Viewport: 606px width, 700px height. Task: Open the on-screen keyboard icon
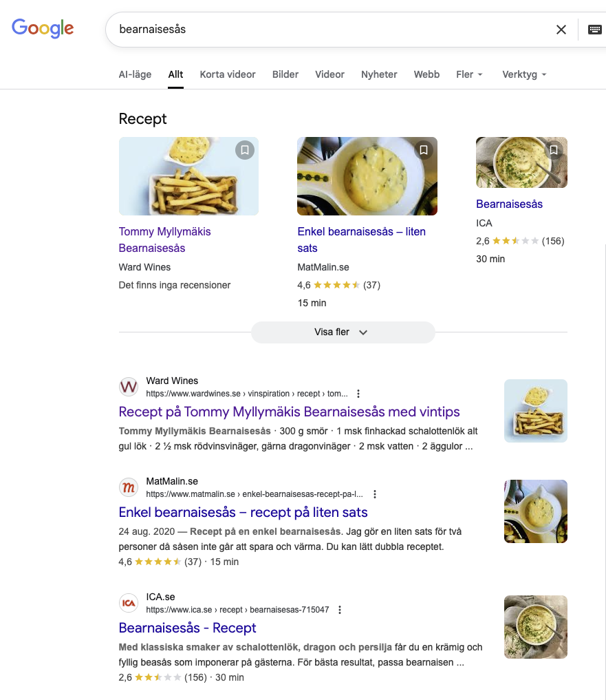pos(595,30)
